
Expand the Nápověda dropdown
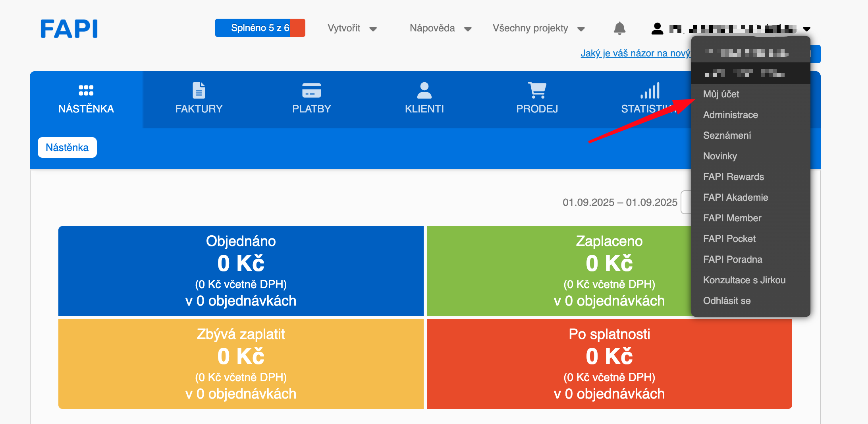click(x=441, y=28)
